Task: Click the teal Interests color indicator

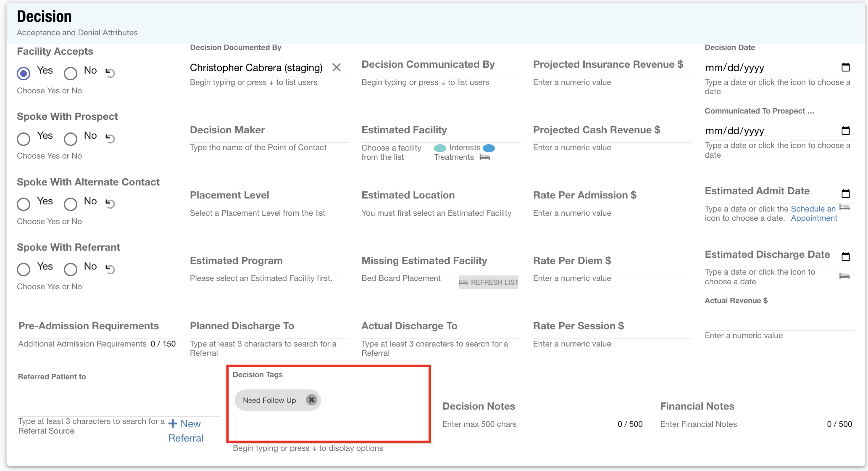Action: pyautogui.click(x=439, y=148)
